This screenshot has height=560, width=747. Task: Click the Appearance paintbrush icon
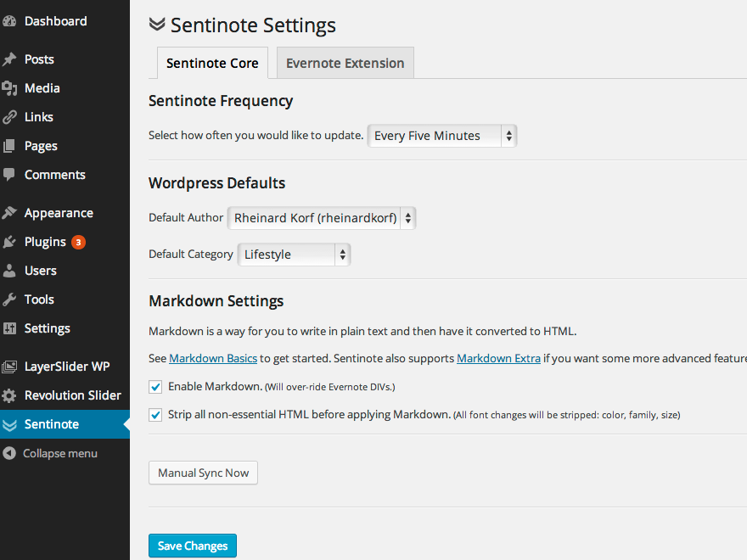(x=9, y=213)
